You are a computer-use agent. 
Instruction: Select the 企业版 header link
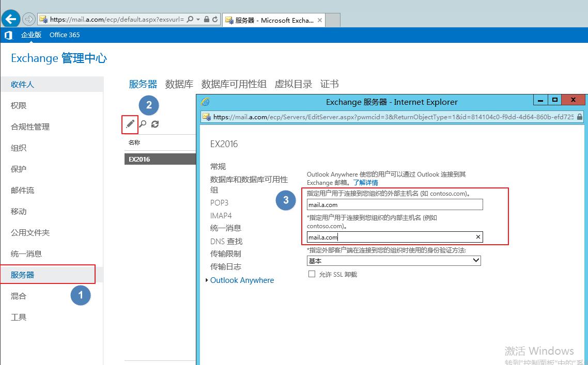[x=31, y=35]
